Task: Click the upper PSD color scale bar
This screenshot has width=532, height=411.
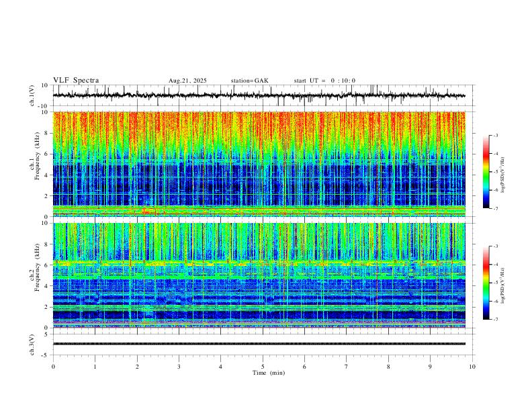Action: pyautogui.click(x=486, y=172)
